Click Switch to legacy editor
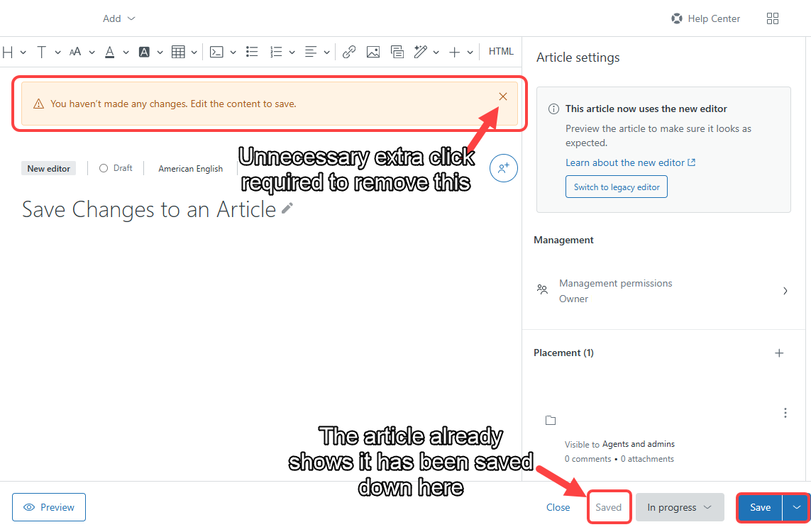 click(616, 187)
